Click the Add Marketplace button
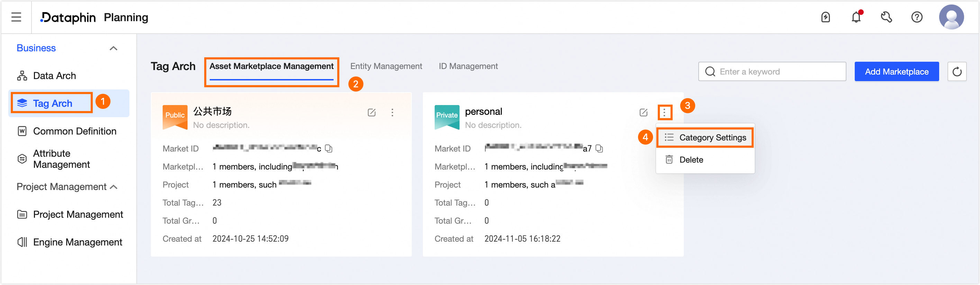The width and height of the screenshot is (980, 285). (896, 72)
